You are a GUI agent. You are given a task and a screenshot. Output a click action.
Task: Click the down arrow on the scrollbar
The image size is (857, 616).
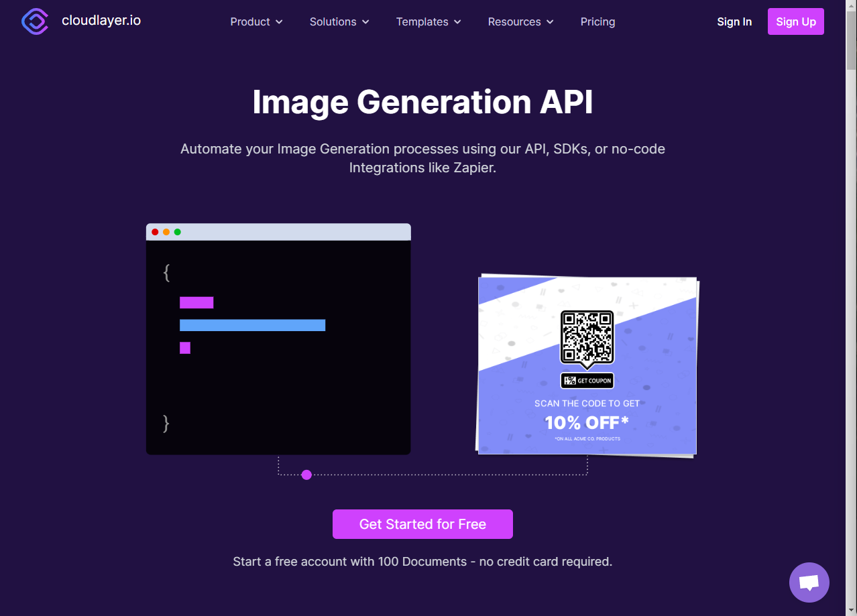pos(851,609)
